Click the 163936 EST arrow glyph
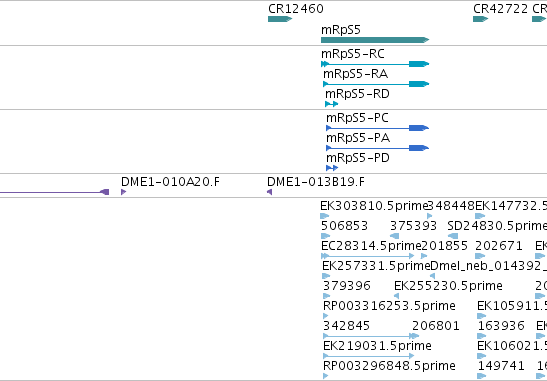Viewport: 547px width, 381px height. pos(482,336)
